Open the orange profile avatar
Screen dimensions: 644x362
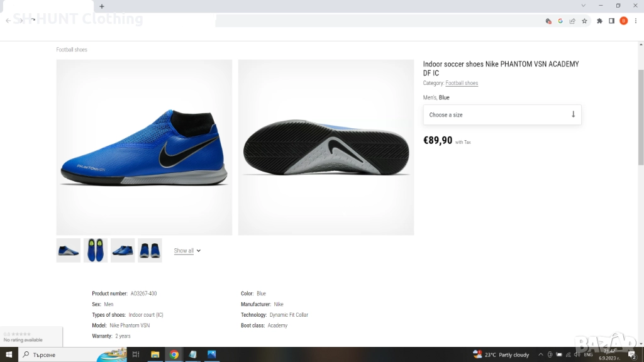[x=624, y=21]
